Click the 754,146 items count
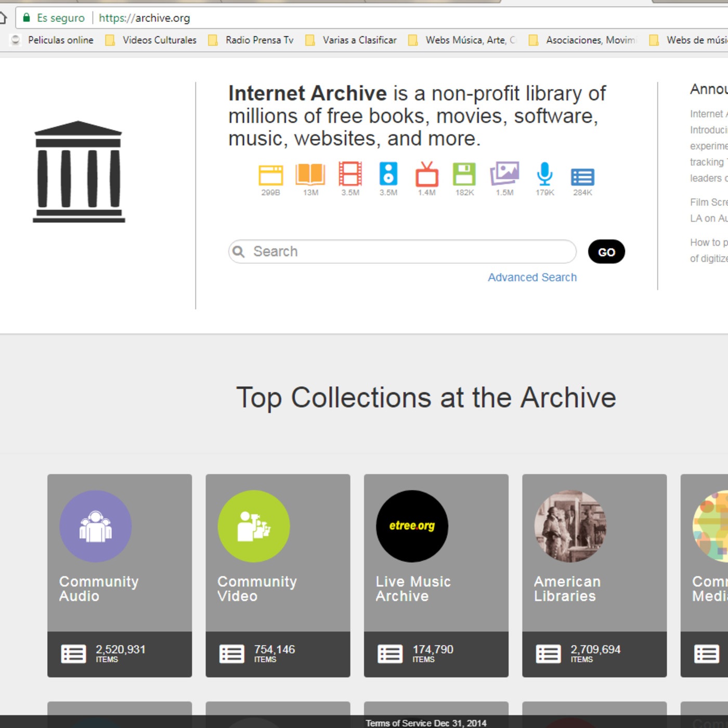Viewport: 728px width, 728px height. coord(274,654)
